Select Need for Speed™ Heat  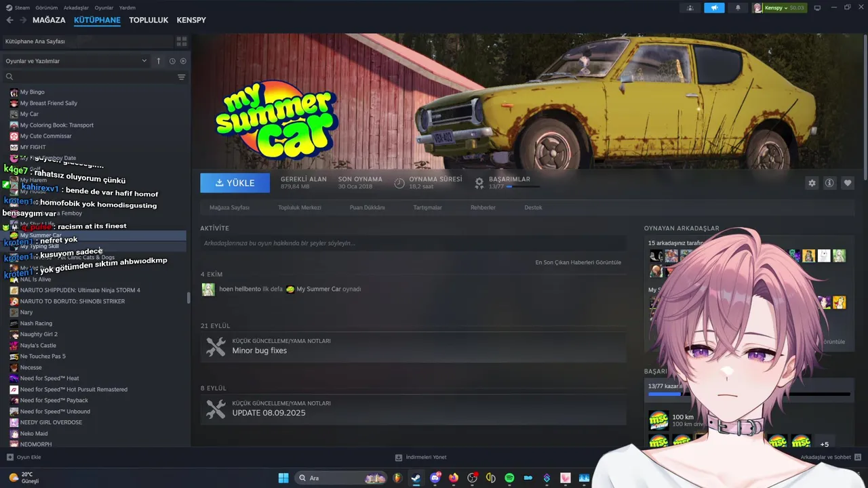click(x=50, y=378)
